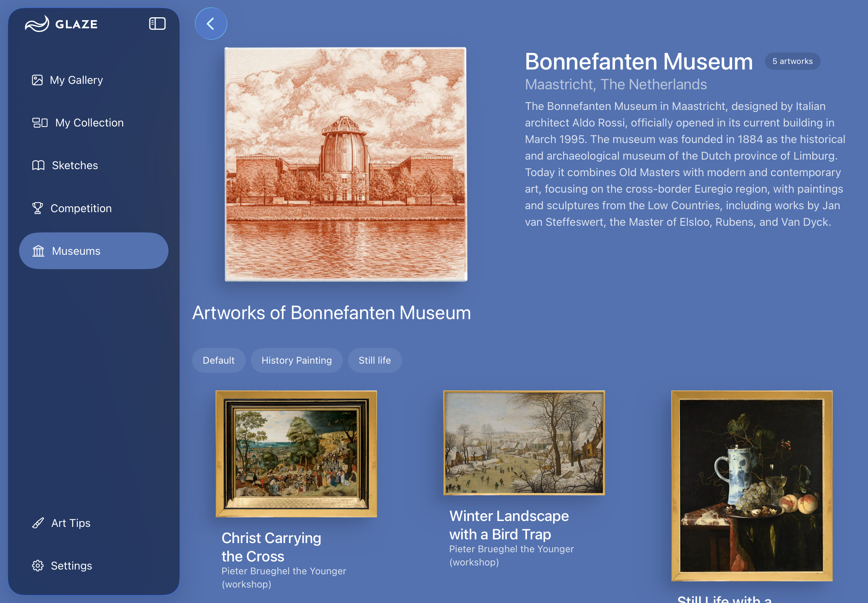
Task: Click the Sketches open book icon
Action: 38,165
